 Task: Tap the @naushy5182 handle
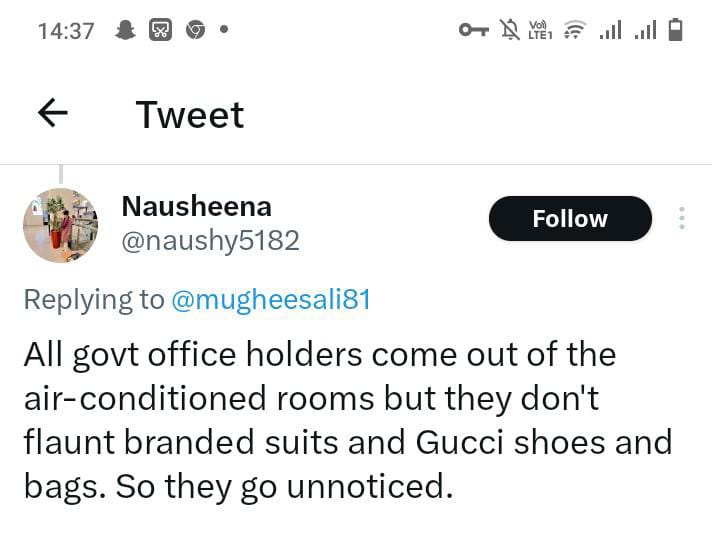click(210, 241)
